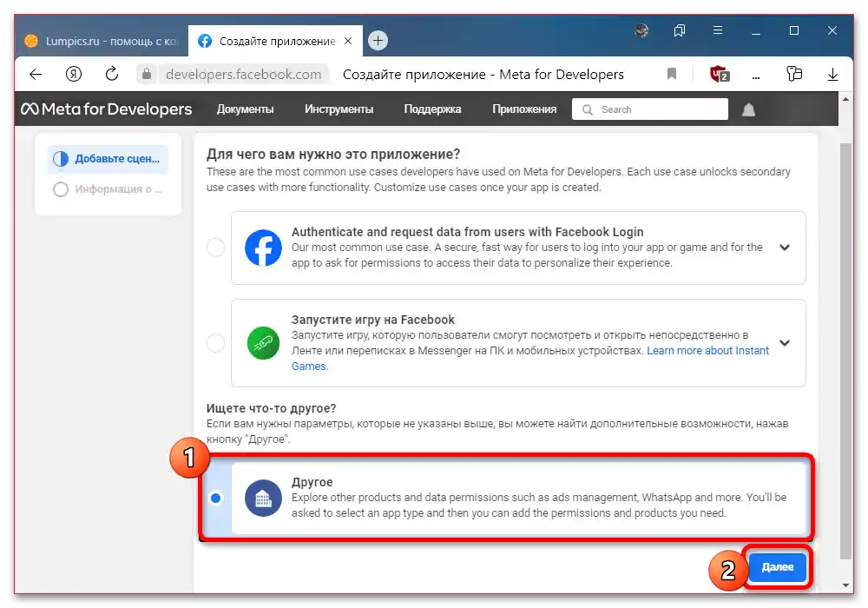Open the Yandex home icon

tap(74, 74)
